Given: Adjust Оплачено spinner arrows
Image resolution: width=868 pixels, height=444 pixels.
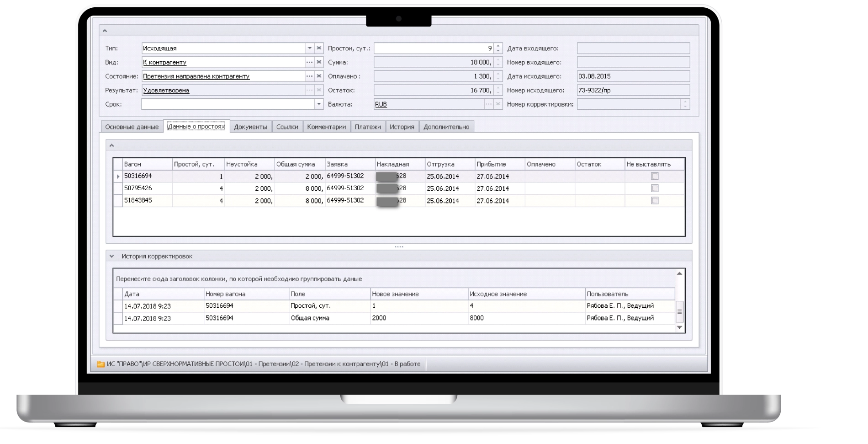Looking at the screenshot, I should click(x=498, y=76).
